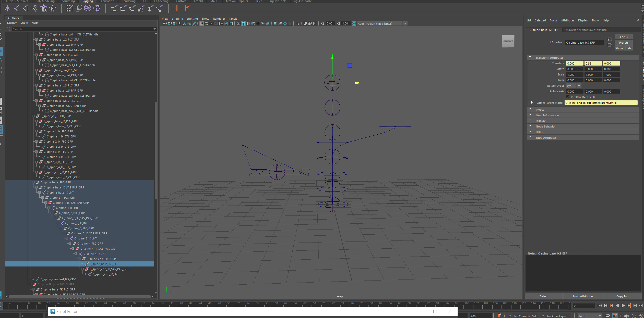Image resolution: width=644 pixels, height=318 pixels.
Task: Switch to the Animation shelf tab
Action: tap(108, 1)
